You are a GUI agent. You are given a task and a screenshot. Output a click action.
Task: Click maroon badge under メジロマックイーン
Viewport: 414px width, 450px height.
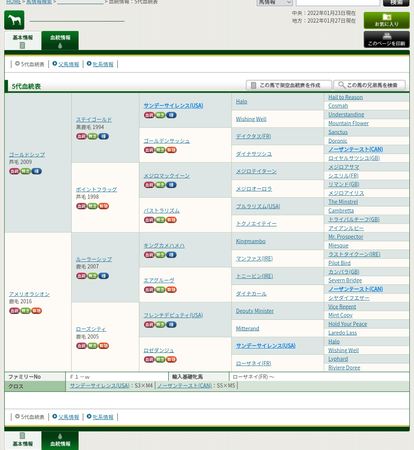149,185
